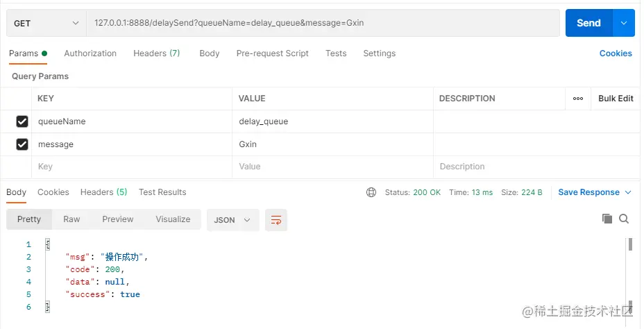Click the KEY column header

pyautogui.click(x=46, y=99)
